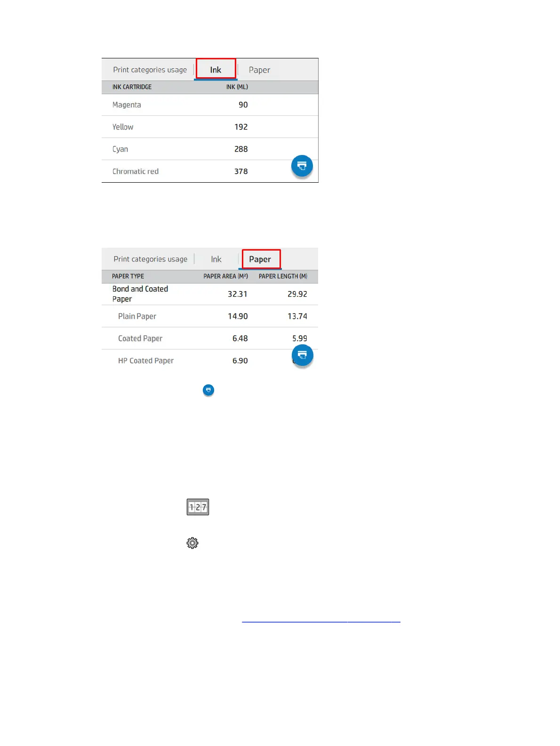Open Print categories usage tab in the upper panel
The height and width of the screenshot is (746, 560).
pyautogui.click(x=150, y=70)
